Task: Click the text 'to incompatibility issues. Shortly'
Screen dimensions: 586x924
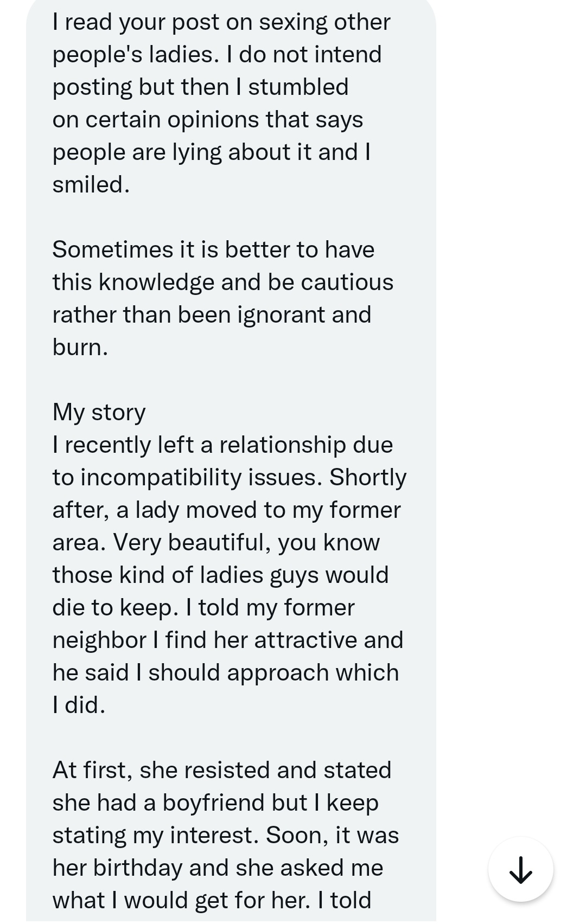Action: coord(229,477)
